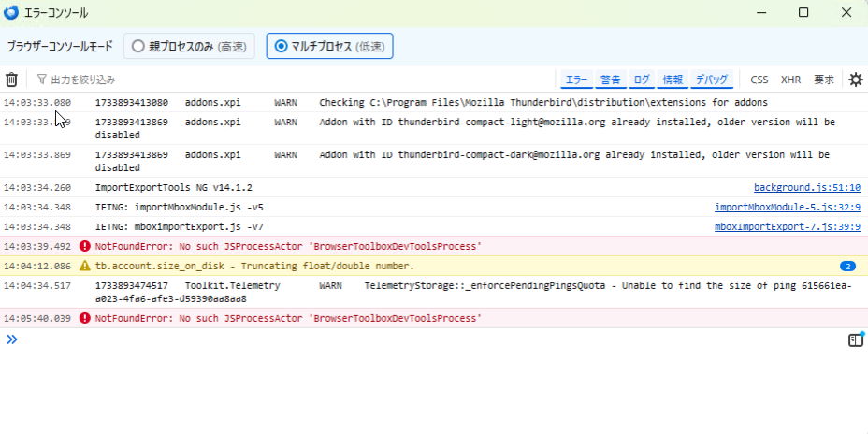Toggle the ログ filter button
Viewport: 868px width, 434px height.
[x=641, y=80]
